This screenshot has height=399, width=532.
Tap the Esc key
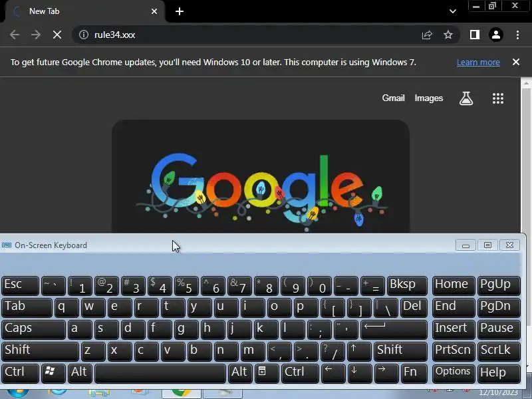tap(20, 285)
